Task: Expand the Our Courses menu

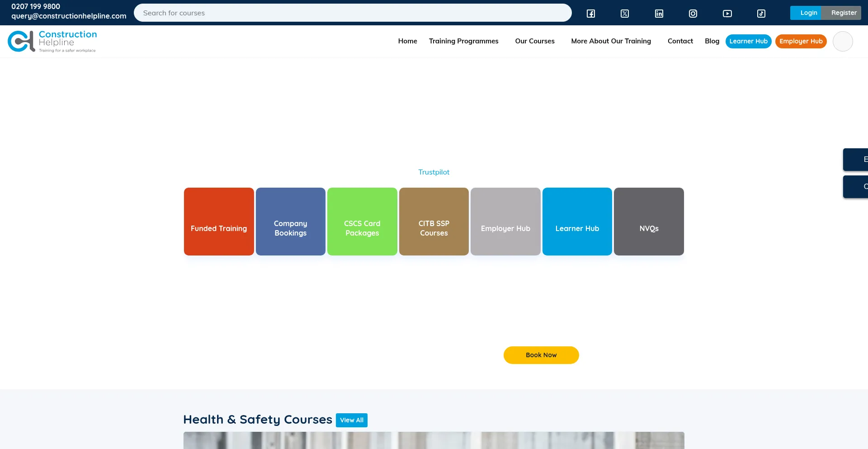Action: (x=534, y=41)
